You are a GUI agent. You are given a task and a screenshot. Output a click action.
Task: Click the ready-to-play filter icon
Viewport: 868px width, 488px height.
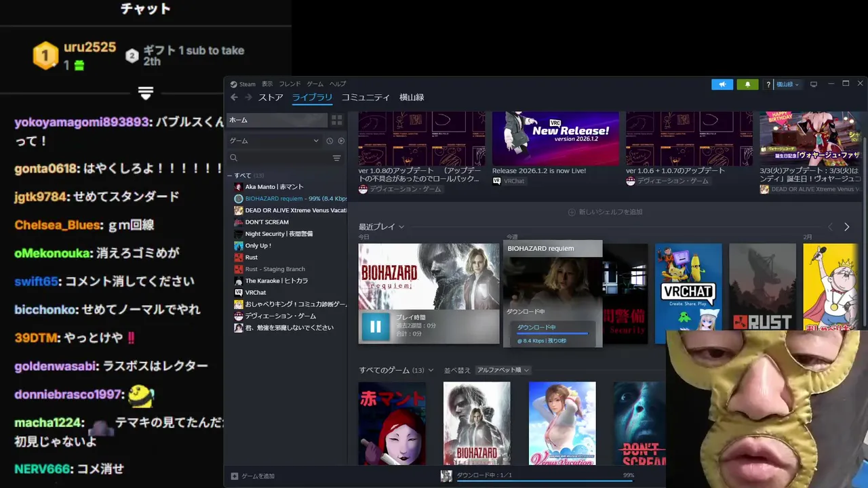[341, 141]
